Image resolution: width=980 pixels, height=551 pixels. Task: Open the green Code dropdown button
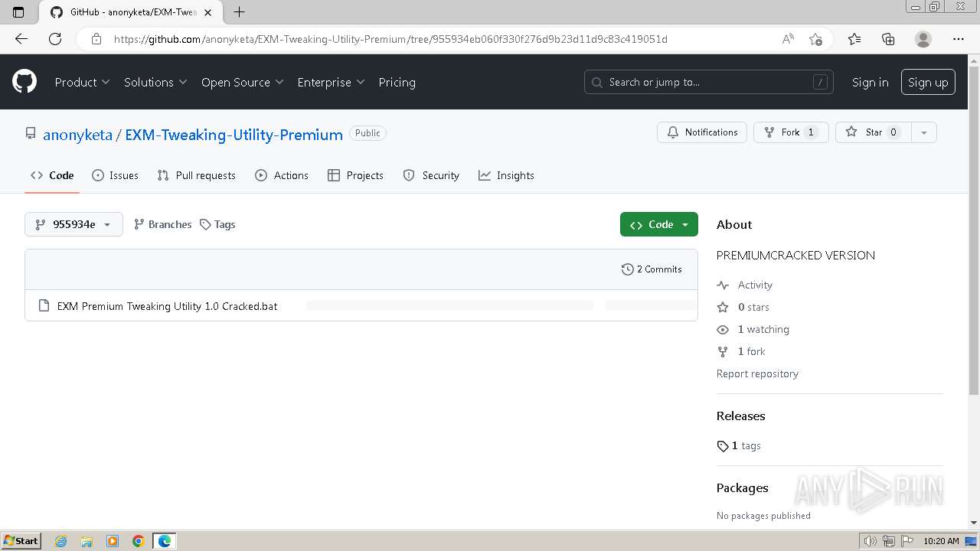pyautogui.click(x=659, y=224)
